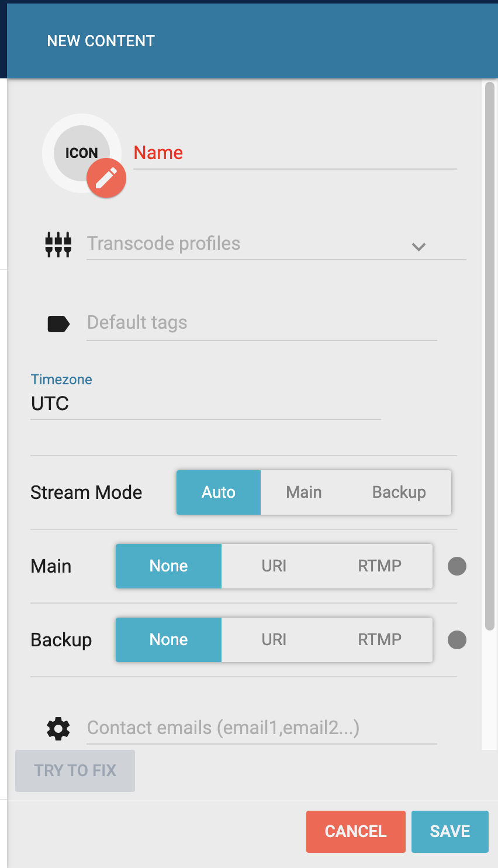Set Stream Mode to Main
The image size is (498, 868).
click(x=304, y=492)
